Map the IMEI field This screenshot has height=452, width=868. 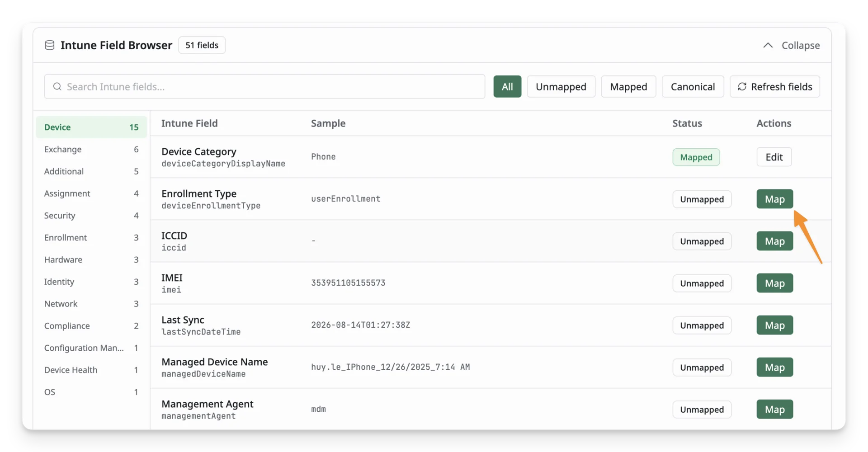tap(774, 283)
